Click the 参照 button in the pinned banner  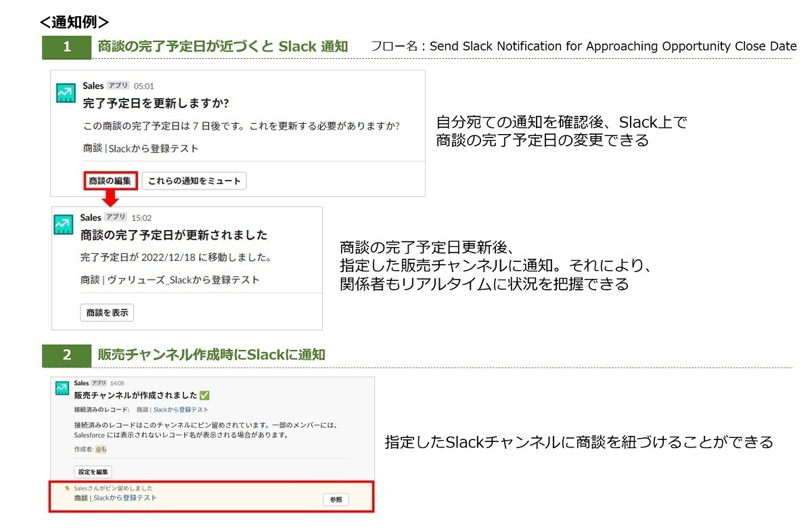338,499
